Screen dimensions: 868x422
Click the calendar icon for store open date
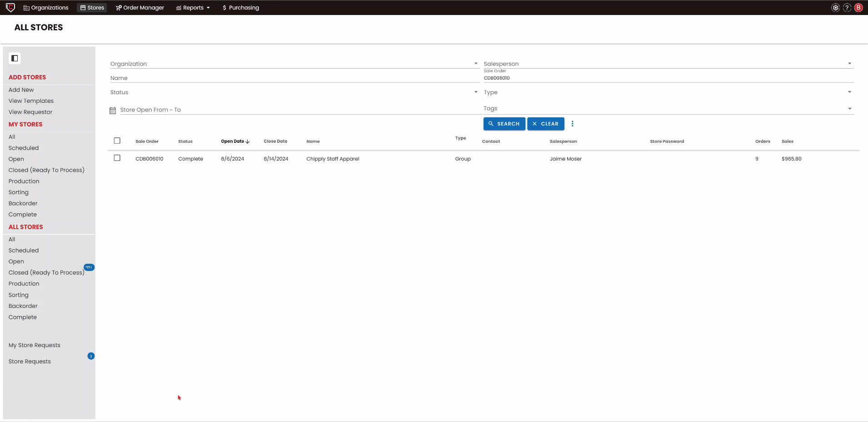click(113, 110)
